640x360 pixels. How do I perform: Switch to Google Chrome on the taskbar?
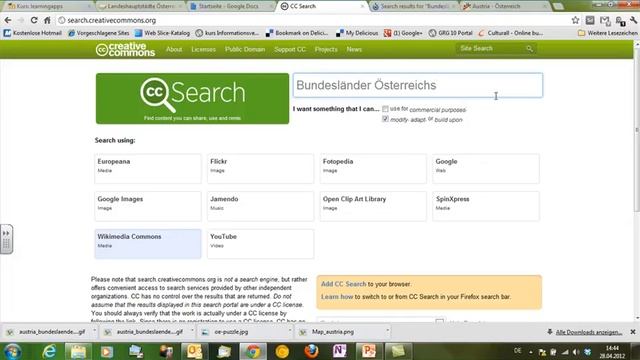tap(253, 351)
